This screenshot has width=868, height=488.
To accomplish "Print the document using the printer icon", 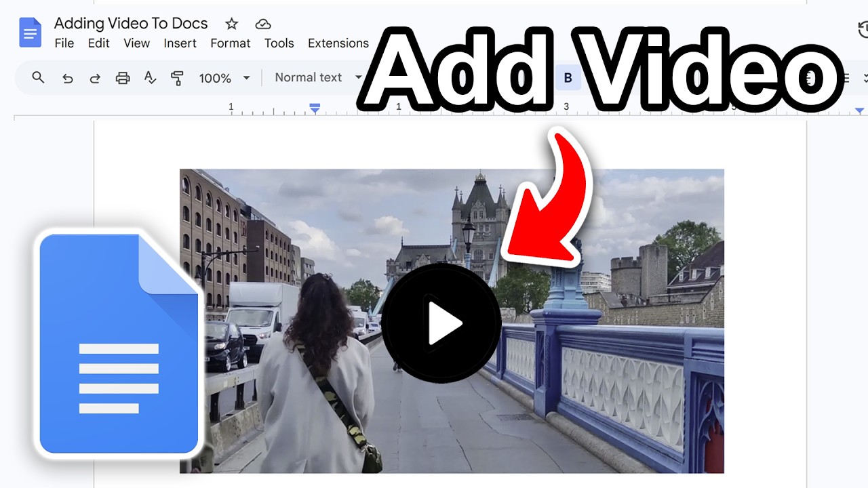I will pyautogui.click(x=123, y=78).
